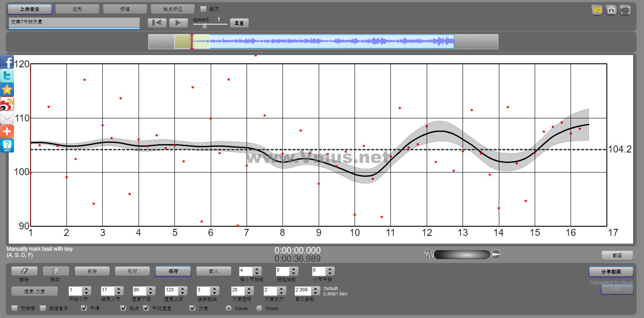Image resolution: width=644 pixels, height=318 pixels.
Task: Open the blue Help question-mark icon
Action: tap(7, 145)
